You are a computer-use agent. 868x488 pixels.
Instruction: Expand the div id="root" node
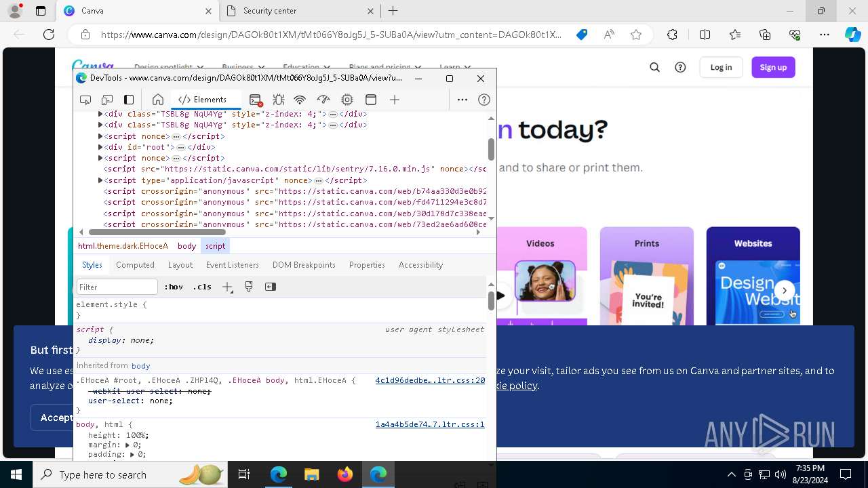(x=100, y=146)
